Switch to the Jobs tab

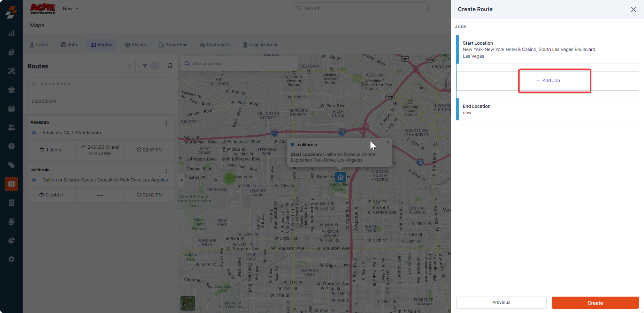click(x=69, y=45)
